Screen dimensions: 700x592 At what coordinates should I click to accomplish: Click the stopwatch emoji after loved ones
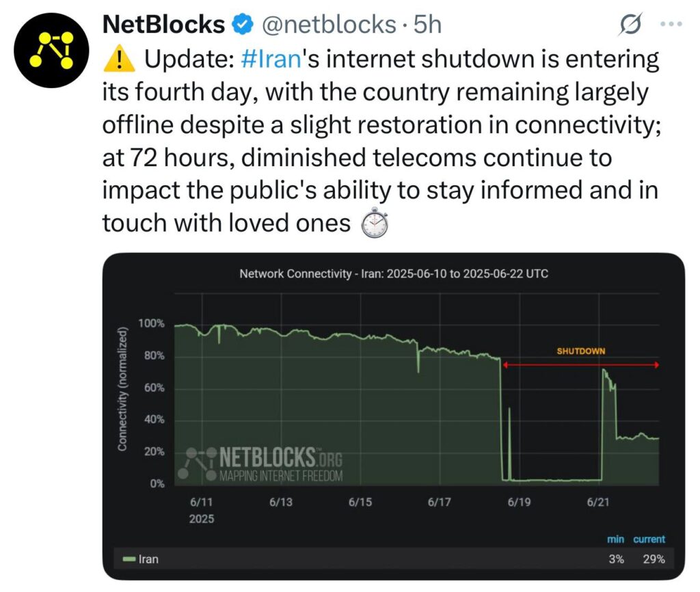pos(375,222)
